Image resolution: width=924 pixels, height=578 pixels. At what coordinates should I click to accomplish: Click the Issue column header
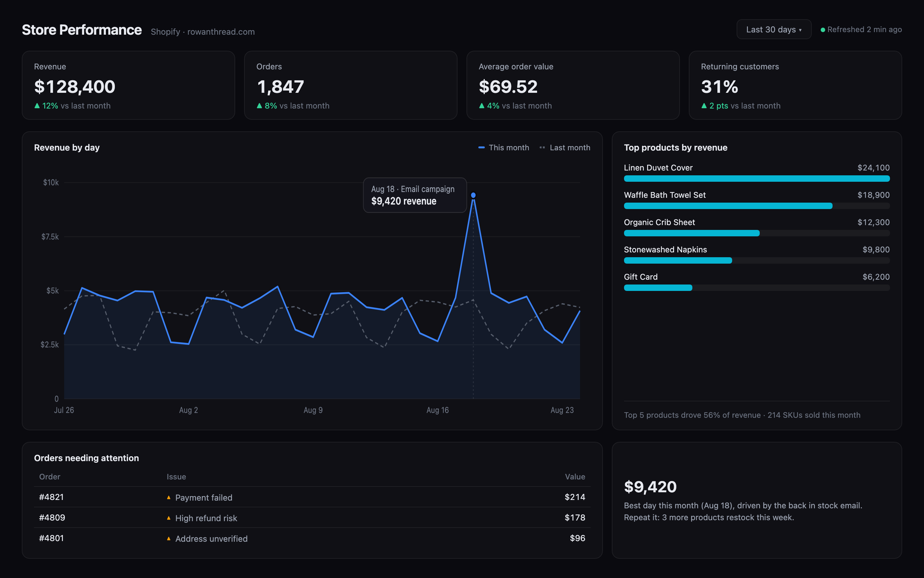tap(176, 477)
